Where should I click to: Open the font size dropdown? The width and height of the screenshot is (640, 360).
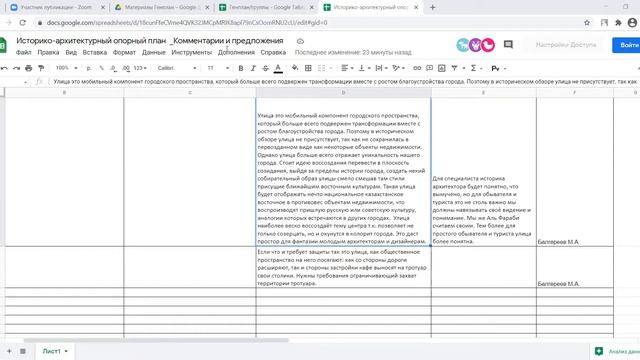(218, 68)
